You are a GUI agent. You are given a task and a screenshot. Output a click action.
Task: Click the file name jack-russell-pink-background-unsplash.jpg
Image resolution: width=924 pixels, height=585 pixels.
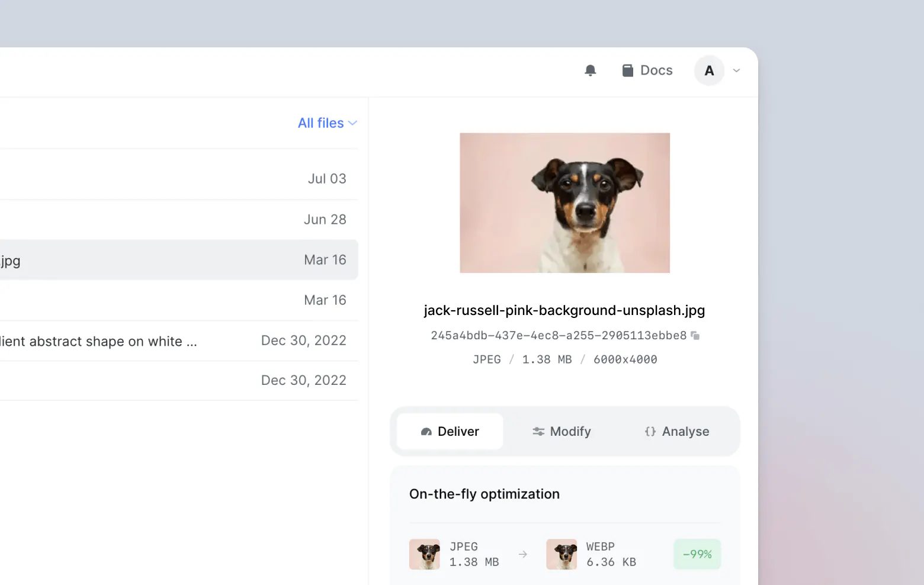[x=564, y=310]
